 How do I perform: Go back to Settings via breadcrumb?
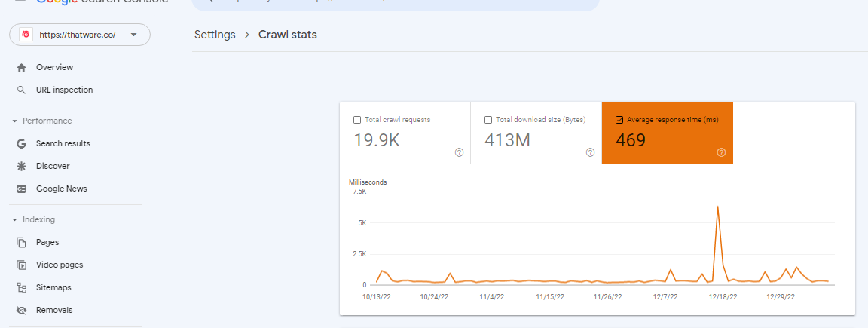click(215, 35)
